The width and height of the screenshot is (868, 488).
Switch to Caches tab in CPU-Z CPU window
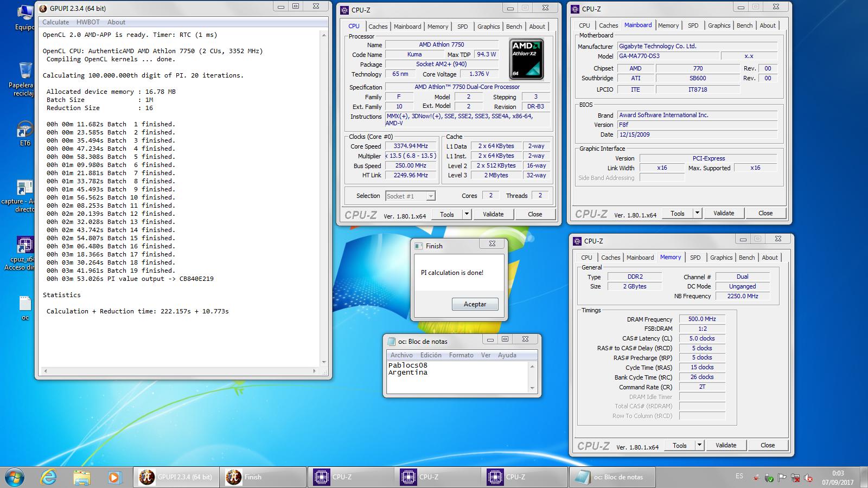(378, 27)
